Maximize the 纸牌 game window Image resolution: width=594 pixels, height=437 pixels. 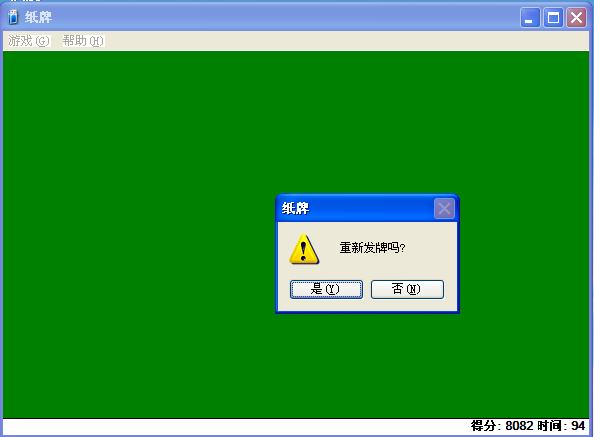tap(553, 17)
